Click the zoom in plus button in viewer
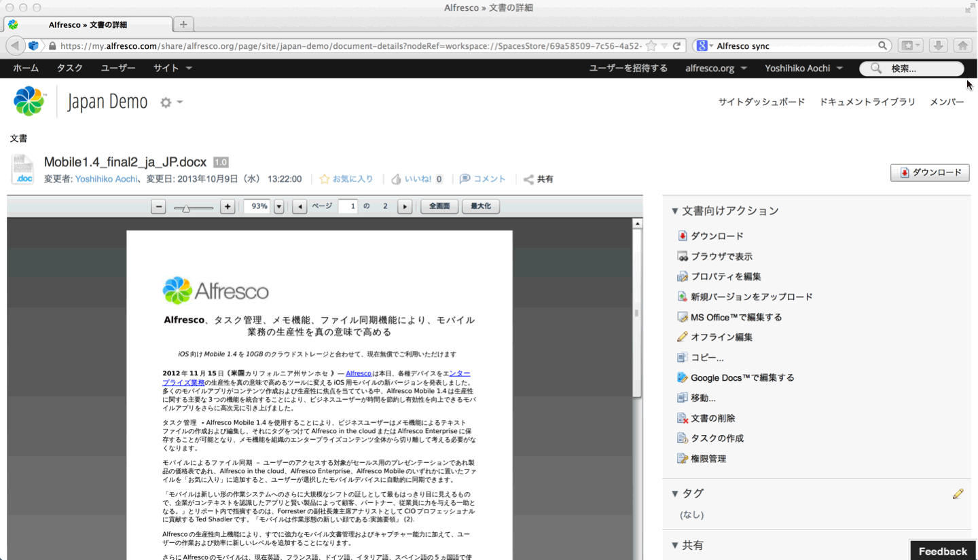The width and height of the screenshot is (978, 560). coord(228,206)
